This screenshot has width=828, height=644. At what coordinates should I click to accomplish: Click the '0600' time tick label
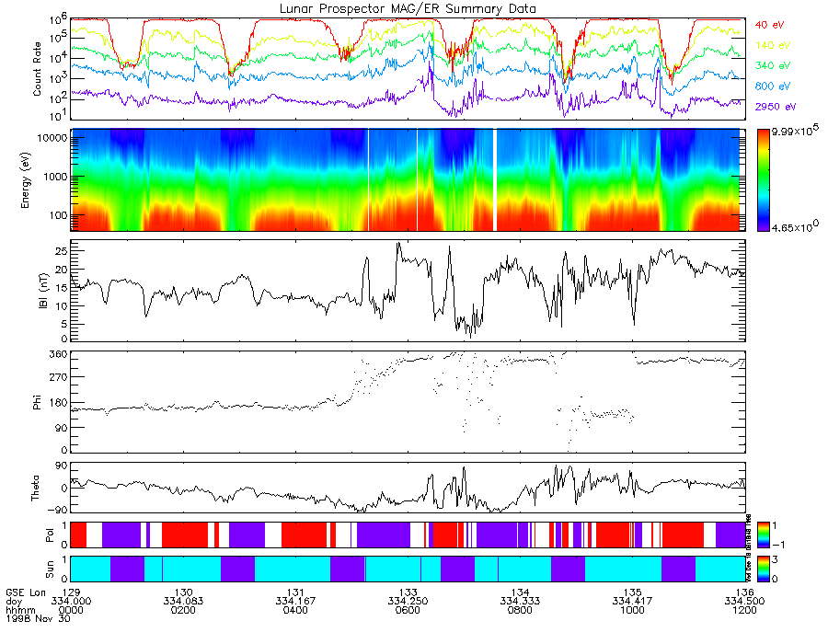click(x=408, y=610)
